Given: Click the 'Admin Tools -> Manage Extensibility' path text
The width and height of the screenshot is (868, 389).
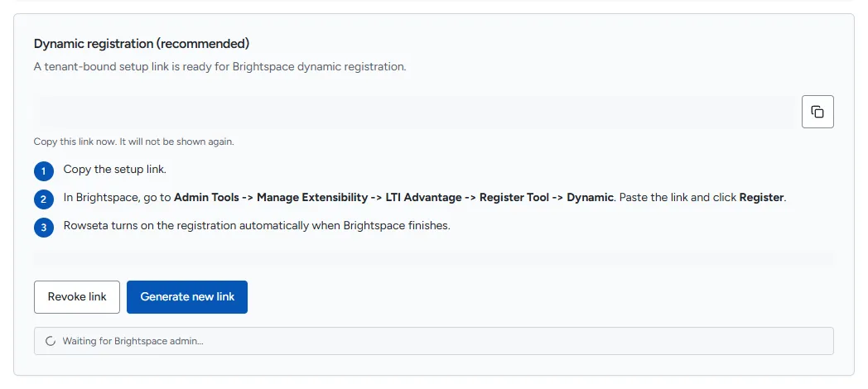Looking at the screenshot, I should click(271, 198).
